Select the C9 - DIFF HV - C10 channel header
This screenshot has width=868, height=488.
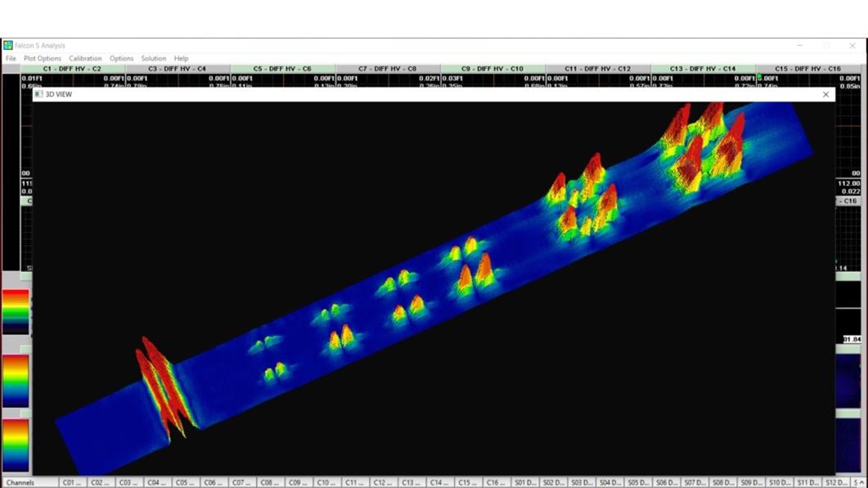492,69
